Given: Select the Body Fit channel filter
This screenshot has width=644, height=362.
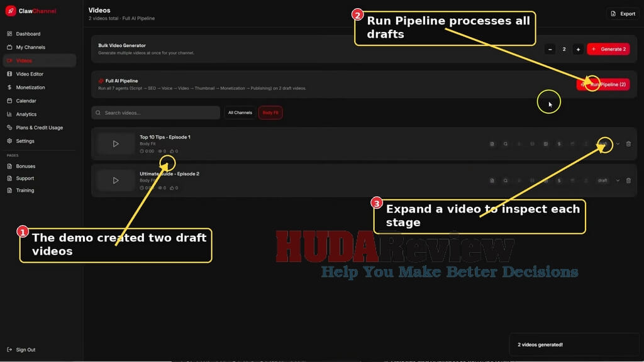Looking at the screenshot, I should click(x=270, y=112).
